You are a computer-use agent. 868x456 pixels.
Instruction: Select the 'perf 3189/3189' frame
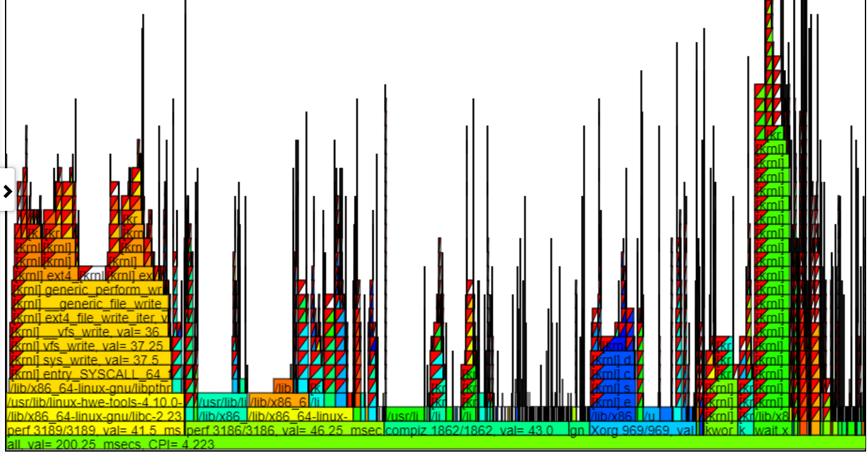(96, 430)
